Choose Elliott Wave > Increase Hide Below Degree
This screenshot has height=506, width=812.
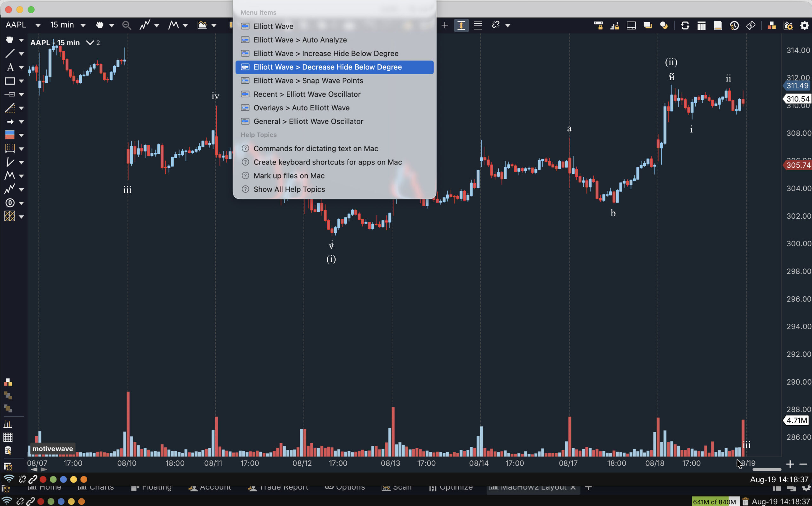pyautogui.click(x=334, y=54)
